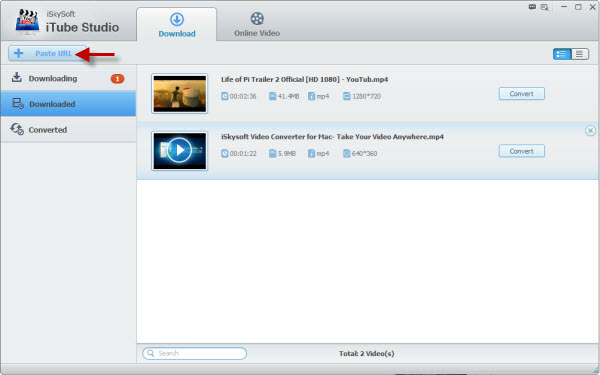Click the Paste URL button

coord(47,54)
